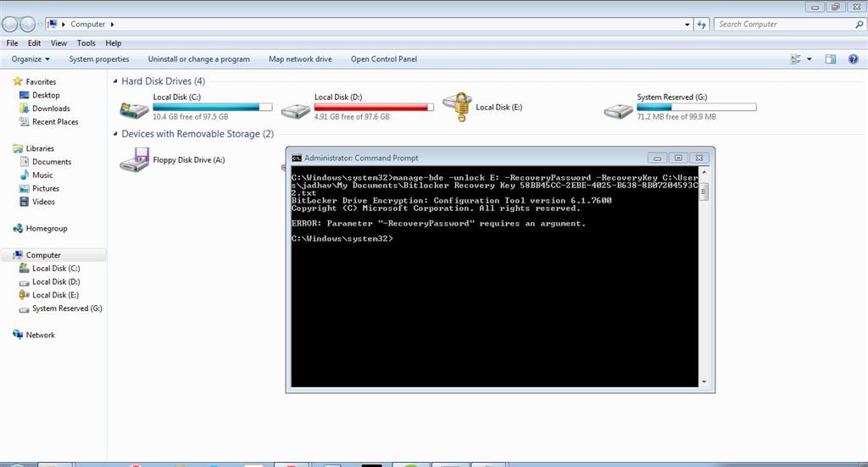
Task: Select the locked Local Disk (E:) padlock icon
Action: 459,107
